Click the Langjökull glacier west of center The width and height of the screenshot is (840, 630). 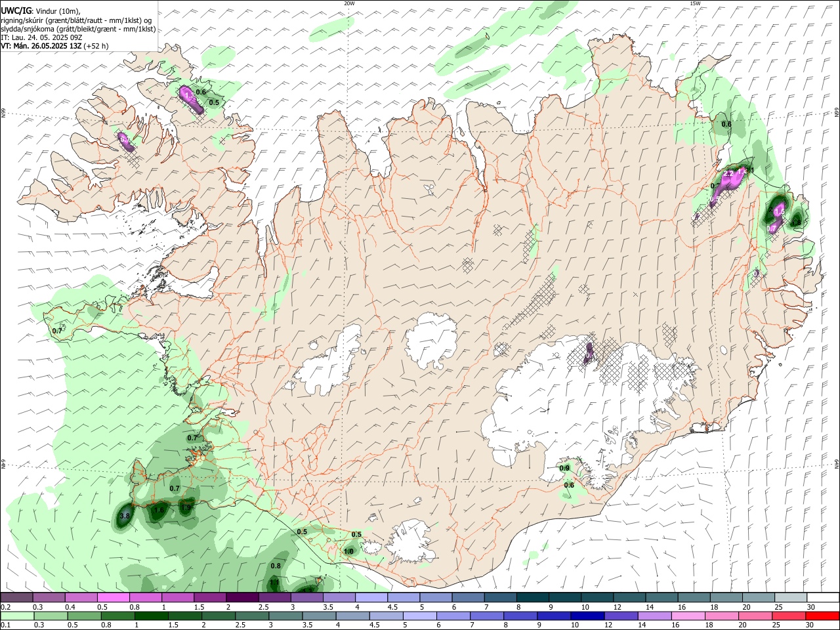[328, 361]
